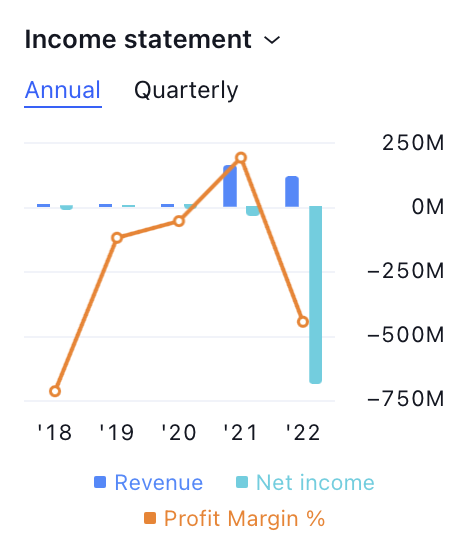
Task: Click the '21 blue revenue bar
Action: point(230,186)
